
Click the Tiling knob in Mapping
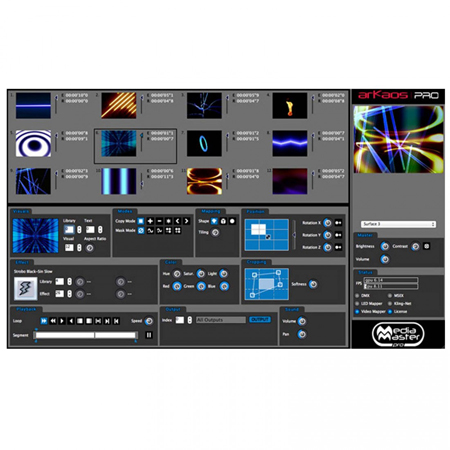(215, 232)
